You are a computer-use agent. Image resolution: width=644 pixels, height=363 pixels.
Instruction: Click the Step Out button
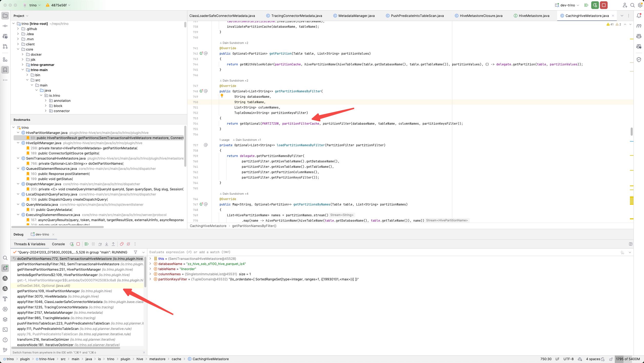pos(113,244)
